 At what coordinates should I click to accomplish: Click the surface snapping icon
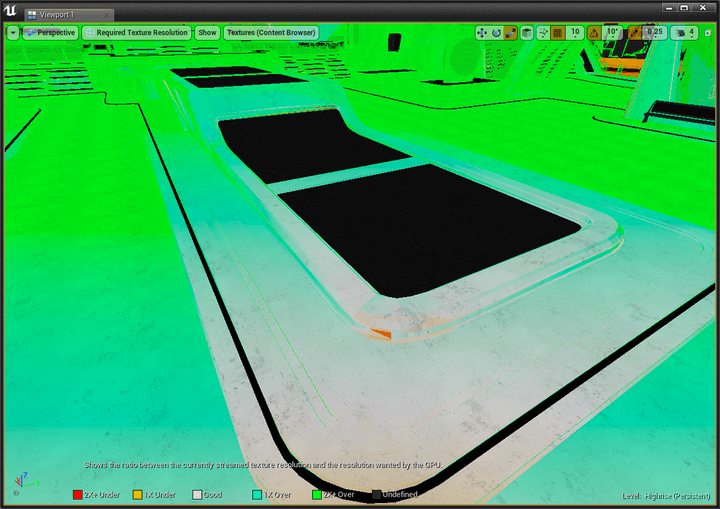543,33
